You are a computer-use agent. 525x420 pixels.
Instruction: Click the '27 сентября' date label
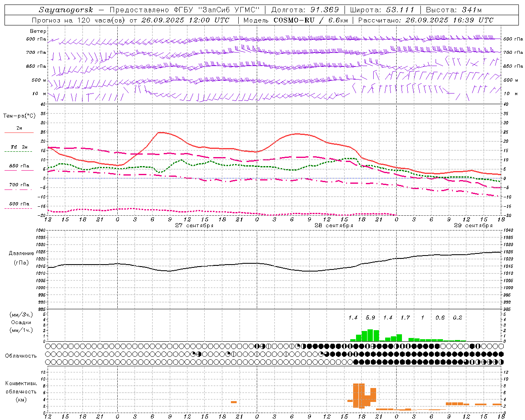click(x=194, y=226)
